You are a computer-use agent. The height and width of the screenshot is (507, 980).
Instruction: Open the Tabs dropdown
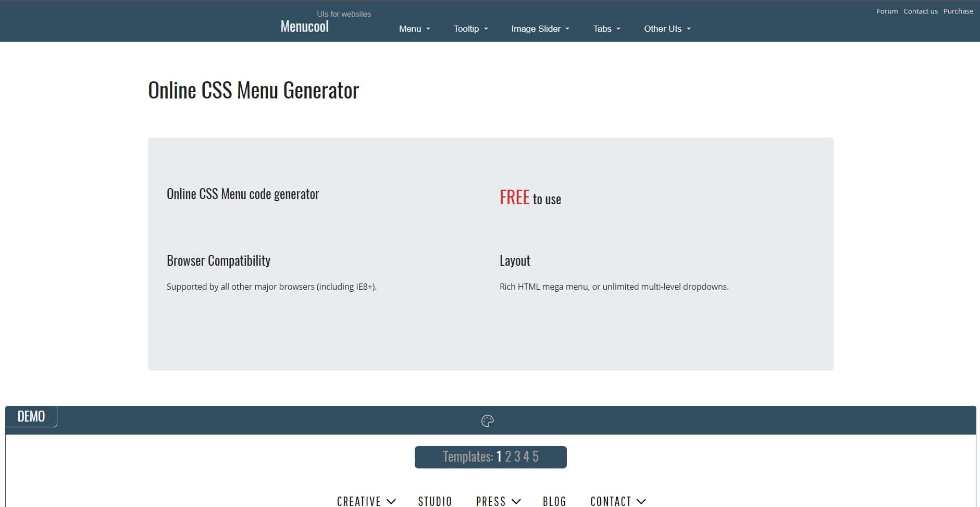point(605,29)
